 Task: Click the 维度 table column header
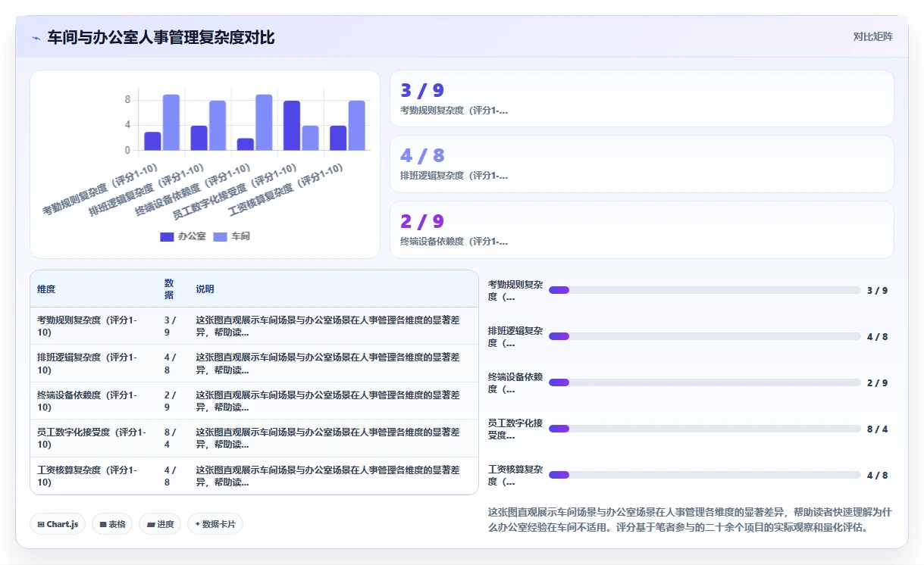[46, 289]
